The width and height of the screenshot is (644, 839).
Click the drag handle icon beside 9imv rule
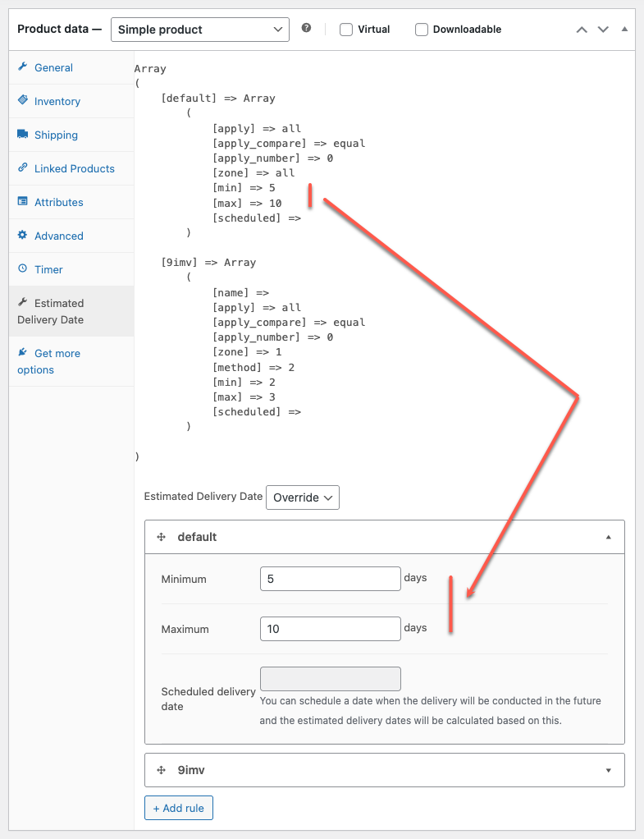click(162, 770)
